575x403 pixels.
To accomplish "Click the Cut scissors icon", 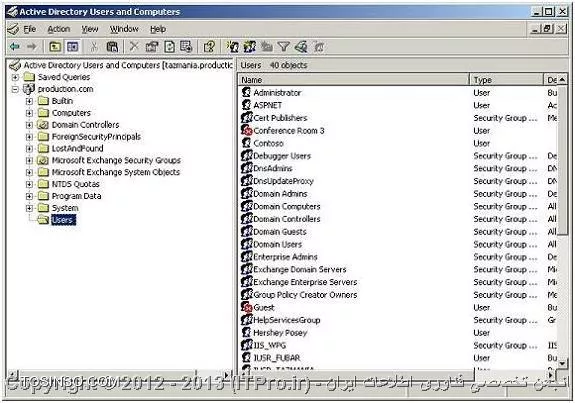I will [94, 47].
